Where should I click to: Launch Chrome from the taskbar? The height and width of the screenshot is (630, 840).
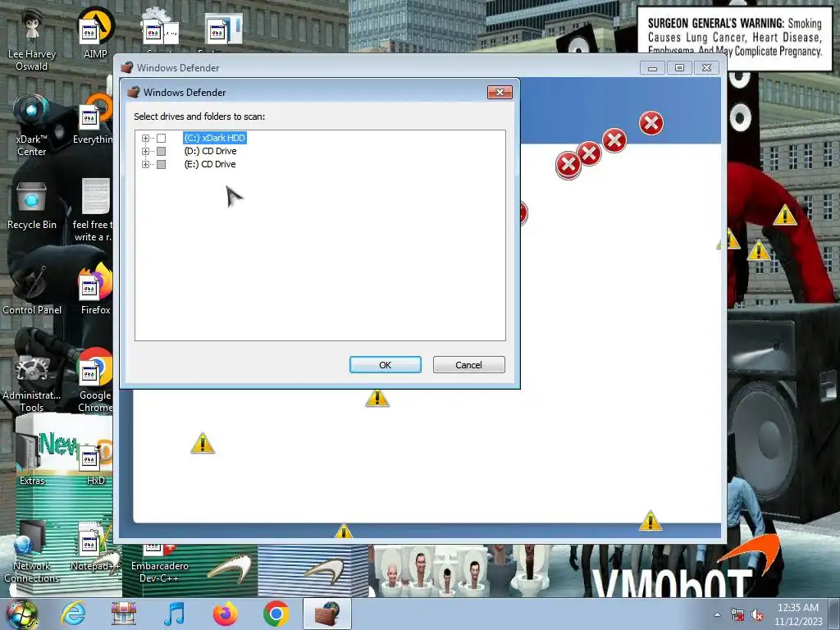pyautogui.click(x=276, y=614)
